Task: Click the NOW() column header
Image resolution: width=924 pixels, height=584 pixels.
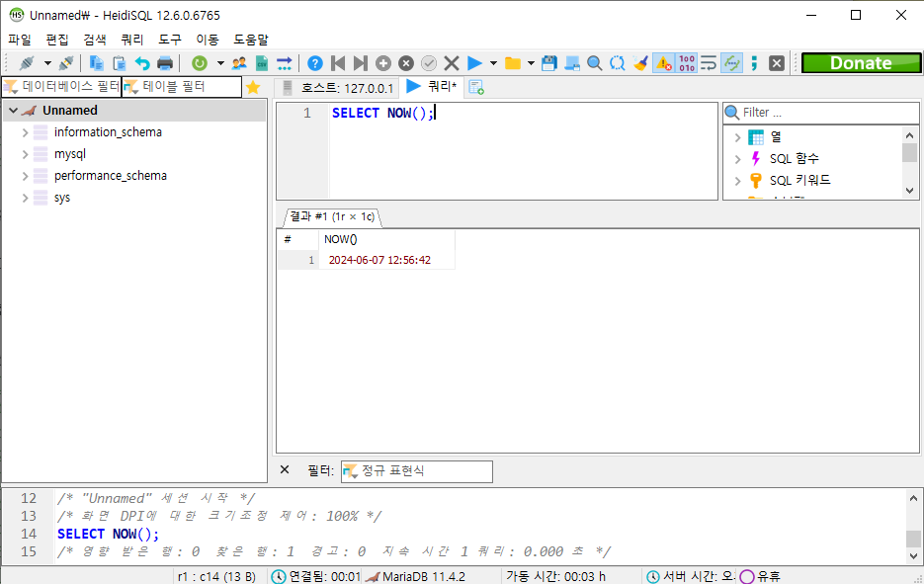Action: click(x=386, y=239)
